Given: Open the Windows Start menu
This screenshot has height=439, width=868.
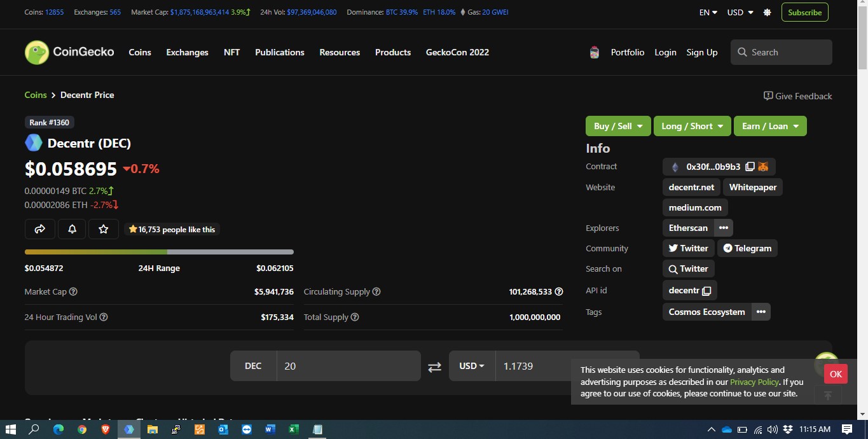Looking at the screenshot, I should [10, 429].
